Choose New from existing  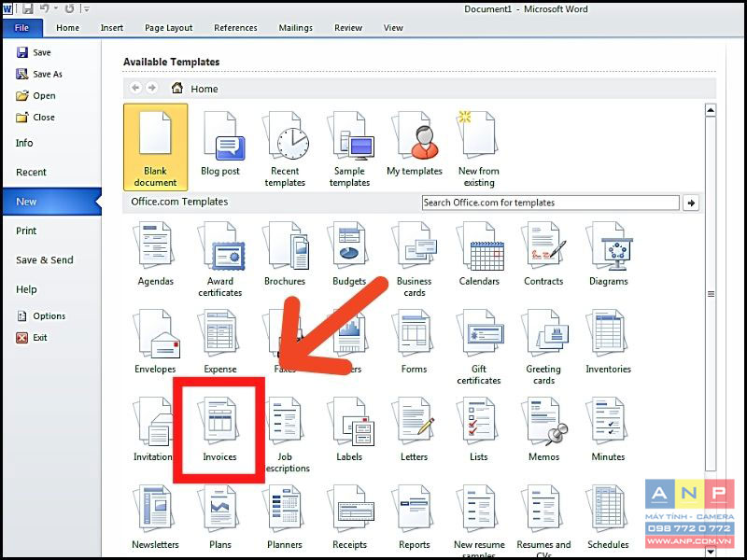479,147
